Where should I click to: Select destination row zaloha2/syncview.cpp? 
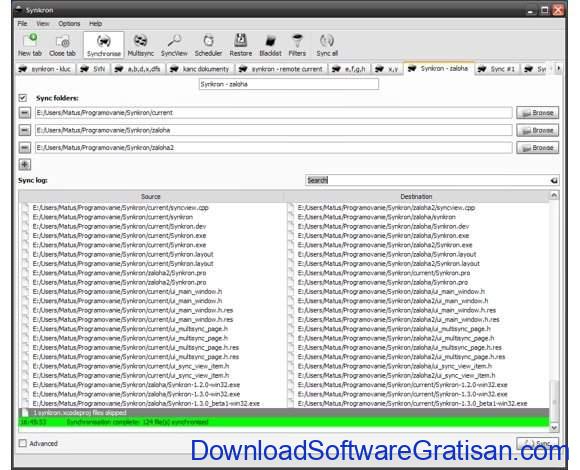(x=386, y=208)
